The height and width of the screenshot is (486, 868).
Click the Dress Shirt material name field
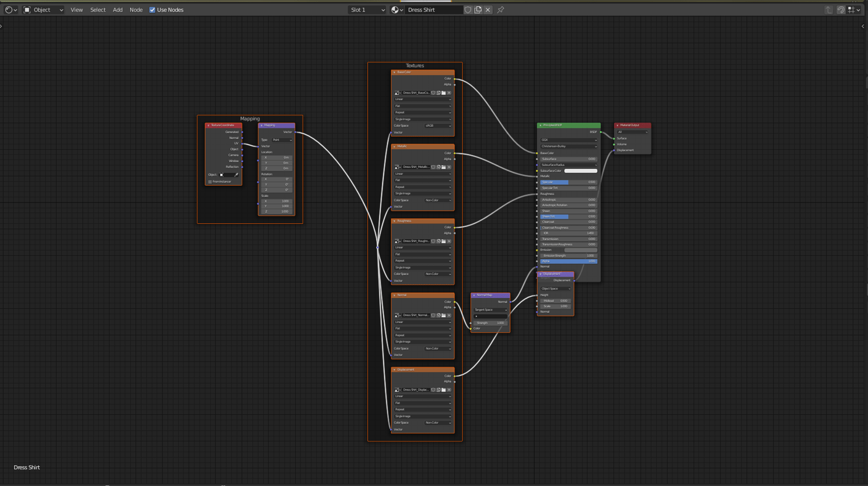point(433,10)
